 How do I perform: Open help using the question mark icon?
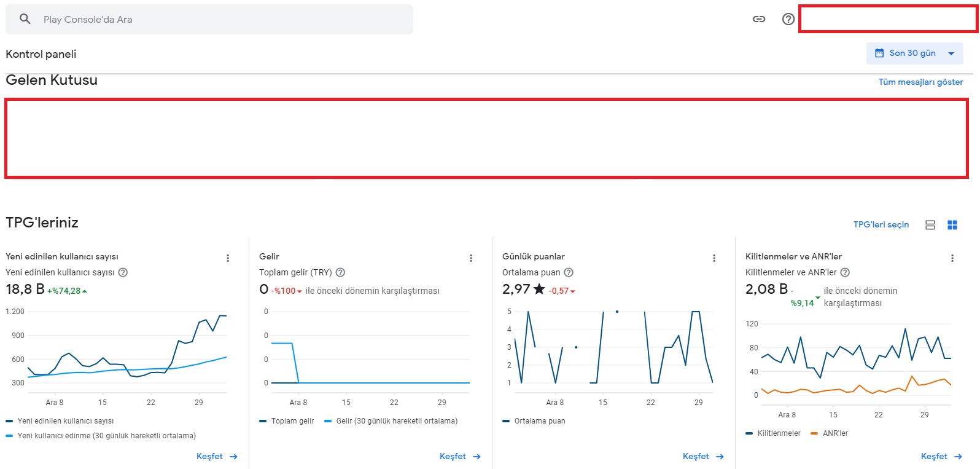[x=788, y=19]
